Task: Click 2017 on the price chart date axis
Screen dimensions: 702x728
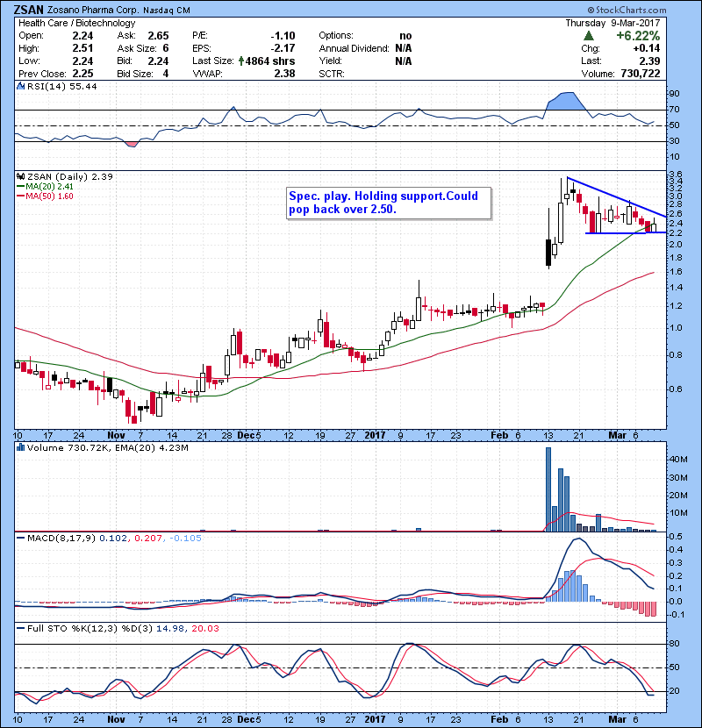Action: [x=375, y=436]
